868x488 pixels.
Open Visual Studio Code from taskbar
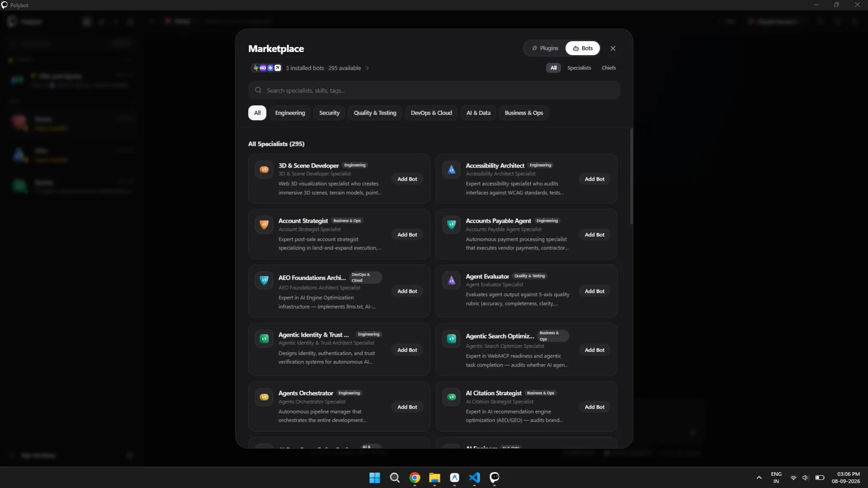(x=474, y=478)
